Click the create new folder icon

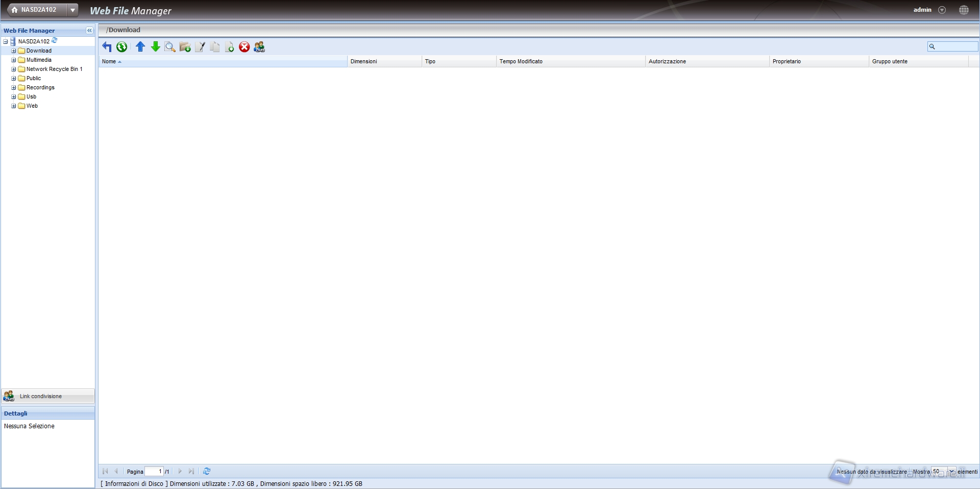pyautogui.click(x=185, y=47)
